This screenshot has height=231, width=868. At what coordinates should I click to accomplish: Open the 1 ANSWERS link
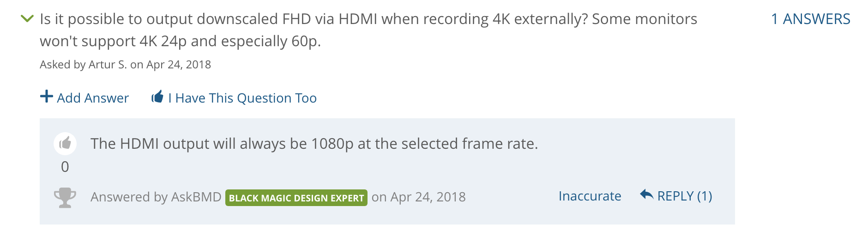click(811, 19)
